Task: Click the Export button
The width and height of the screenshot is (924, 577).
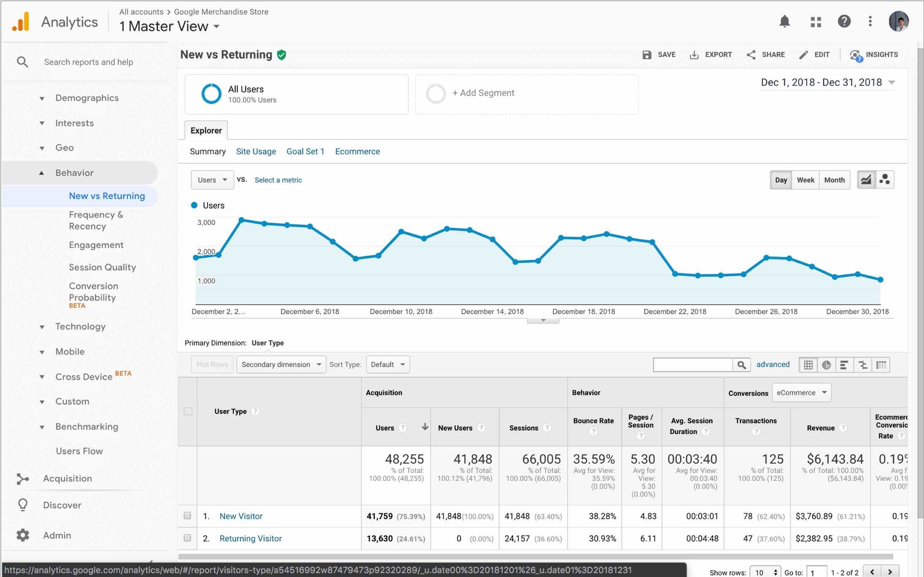Action: coord(711,55)
